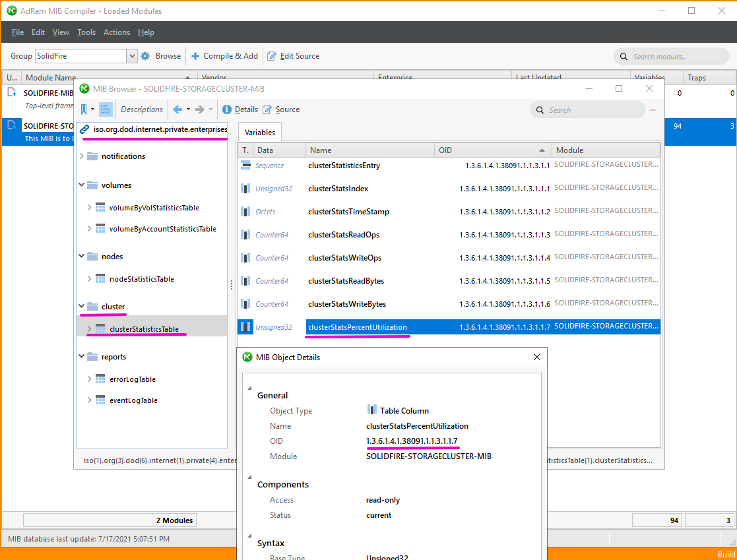Open the bookmark dropdown arrow
The height and width of the screenshot is (560, 737).
pyautogui.click(x=92, y=109)
